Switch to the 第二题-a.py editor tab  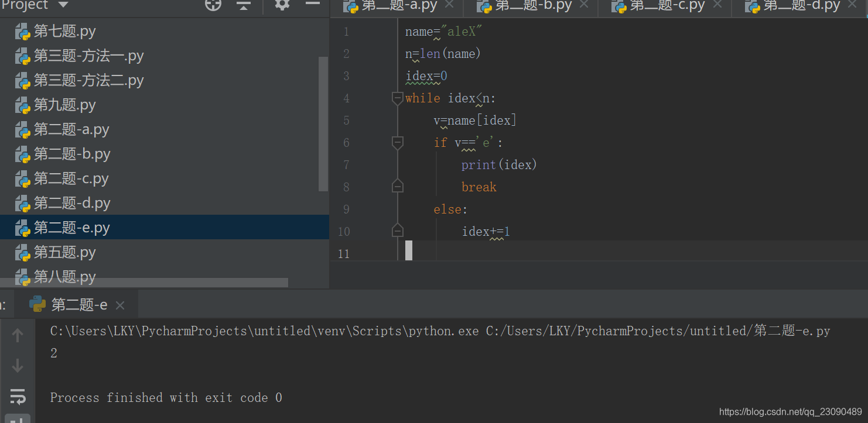coord(391,6)
